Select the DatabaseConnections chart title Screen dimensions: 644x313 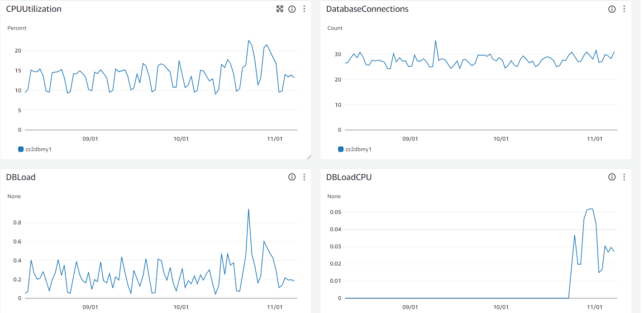point(367,9)
